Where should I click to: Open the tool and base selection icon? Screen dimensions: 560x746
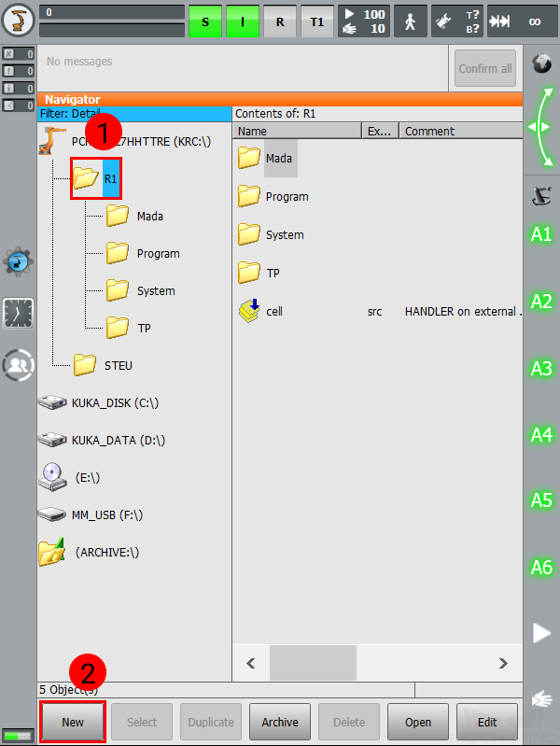click(x=457, y=21)
